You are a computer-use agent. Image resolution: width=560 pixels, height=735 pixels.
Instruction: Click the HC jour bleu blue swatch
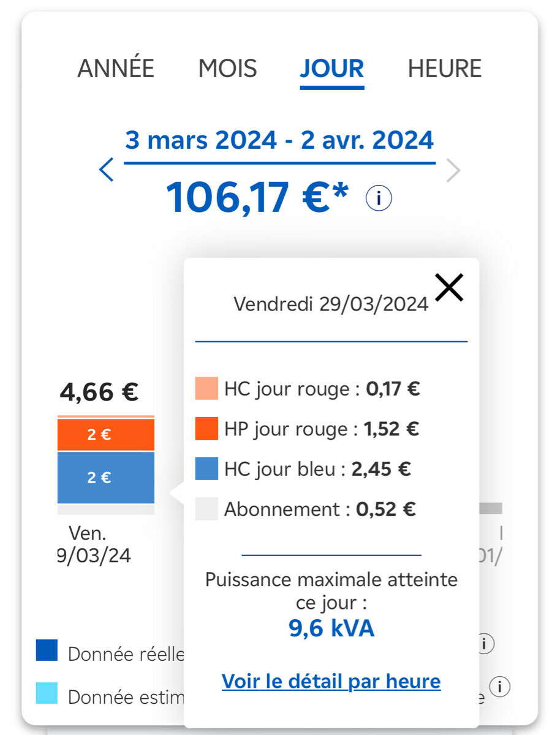coord(206,469)
